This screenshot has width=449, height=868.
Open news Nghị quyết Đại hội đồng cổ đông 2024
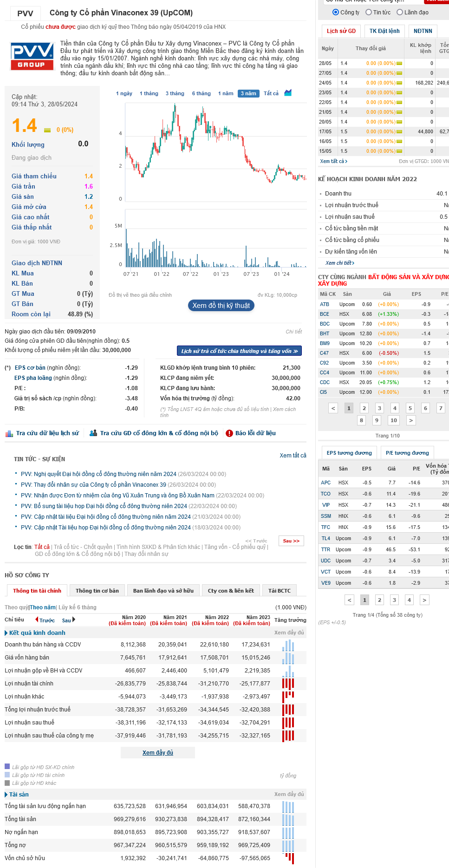[x=98, y=474]
